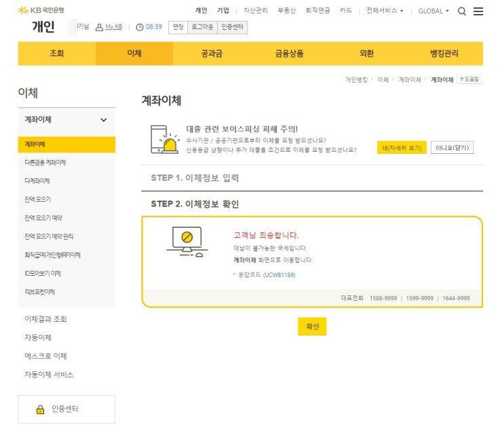This screenshot has width=504, height=435.
Task: Go to 자산관리 in top navigation
Action: tap(256, 11)
